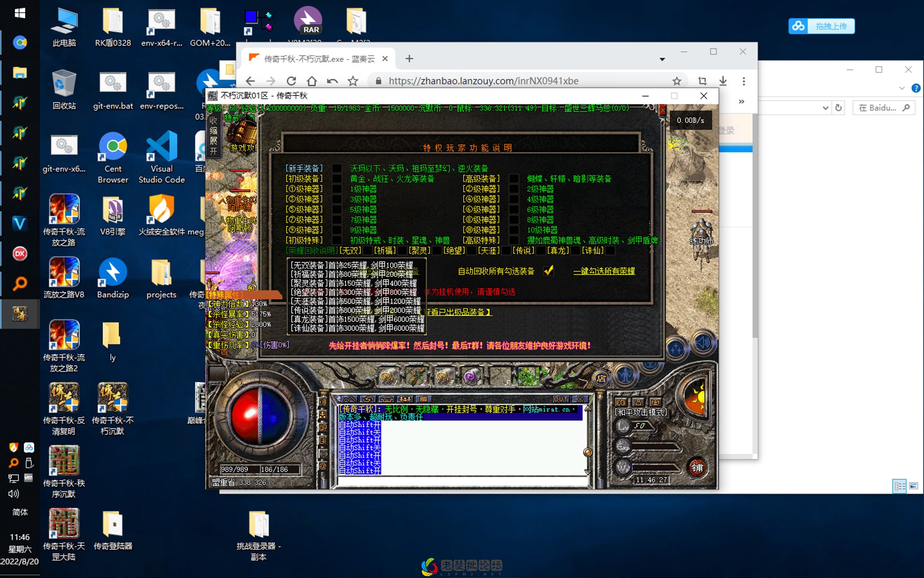The height and width of the screenshot is (578, 924).
Task: Click the @ private chat channel icon
Action: [x=323, y=466]
